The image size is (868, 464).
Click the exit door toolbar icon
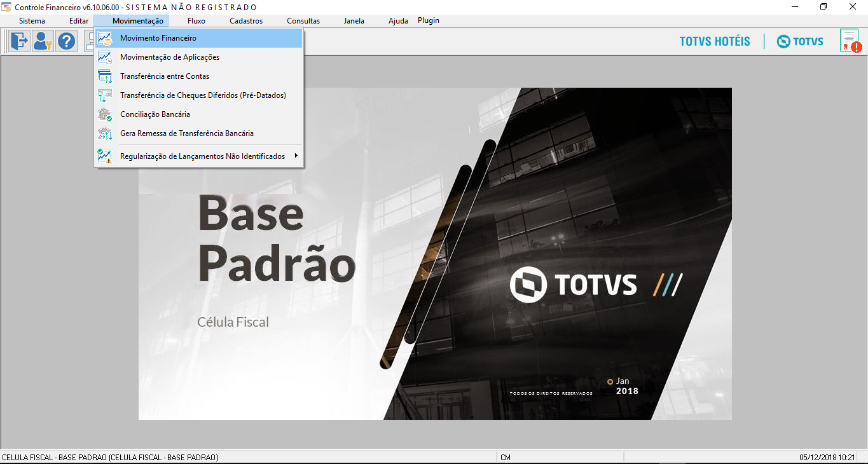(19, 41)
